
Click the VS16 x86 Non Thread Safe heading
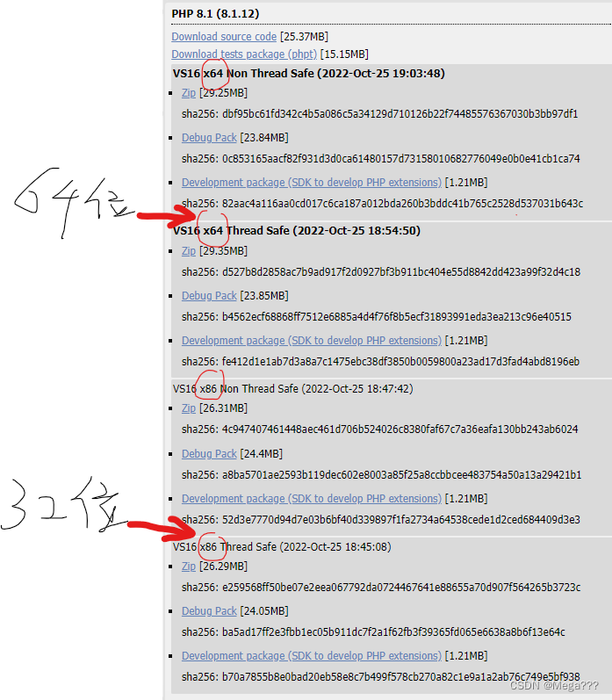tap(293, 388)
